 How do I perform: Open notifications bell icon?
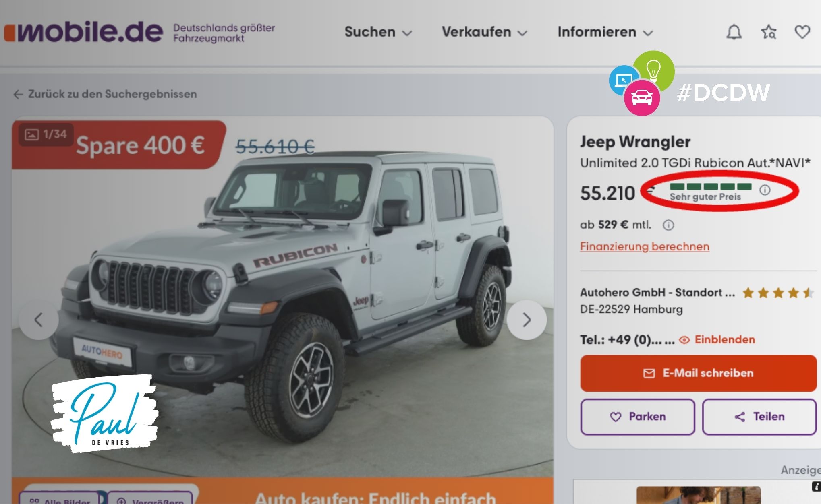(x=734, y=32)
